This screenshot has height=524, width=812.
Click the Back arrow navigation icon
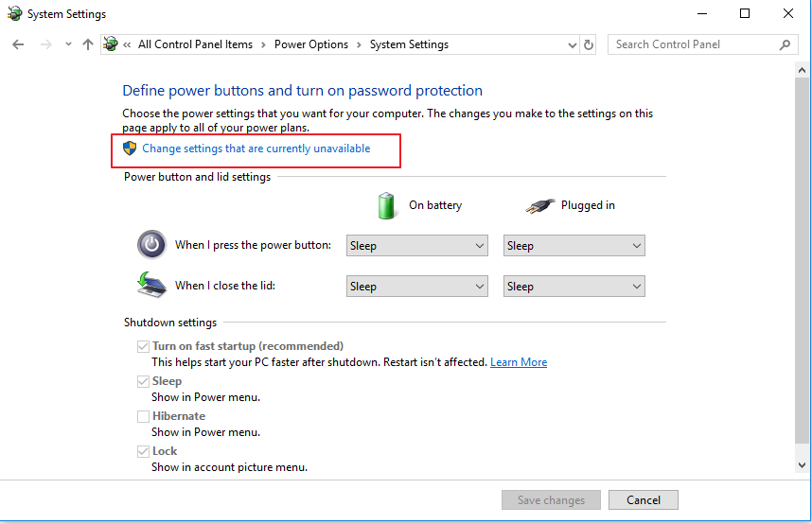point(18,44)
